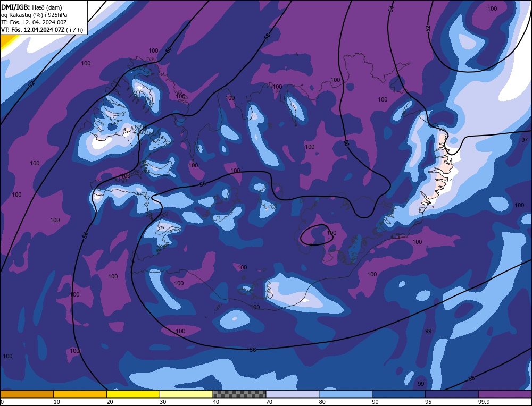
Task: Click the "62" contour label
Action: (x=31, y=84)
